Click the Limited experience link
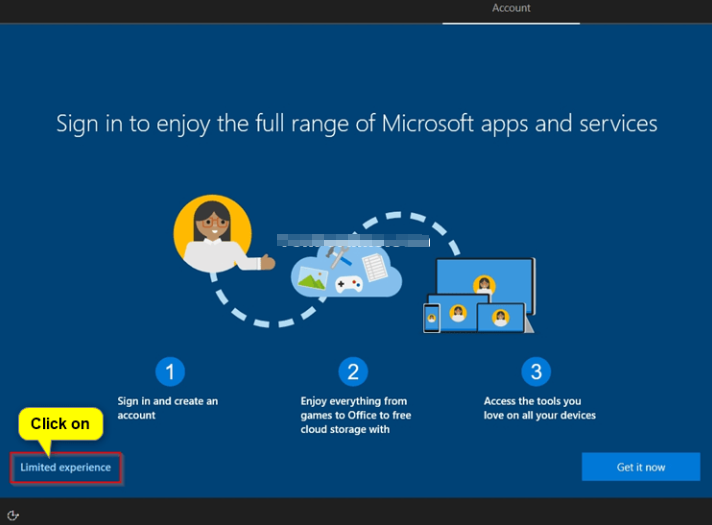The height and width of the screenshot is (525, 712). pyautogui.click(x=66, y=468)
